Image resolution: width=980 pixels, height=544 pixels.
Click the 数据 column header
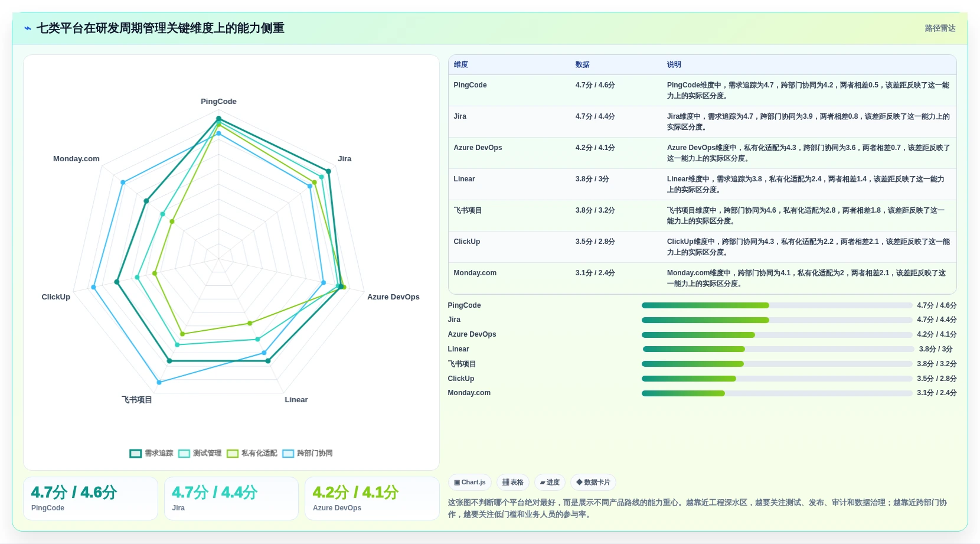coord(583,64)
